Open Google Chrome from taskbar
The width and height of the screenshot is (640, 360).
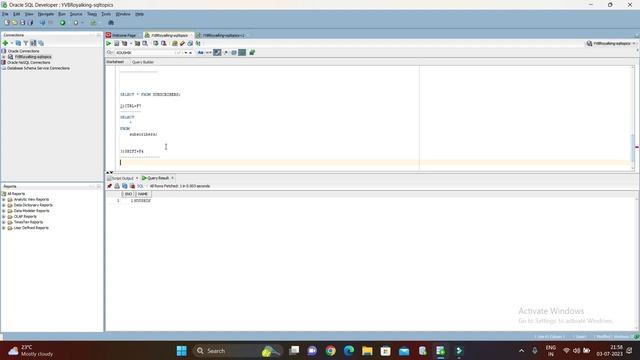pyautogui.click(x=331, y=351)
